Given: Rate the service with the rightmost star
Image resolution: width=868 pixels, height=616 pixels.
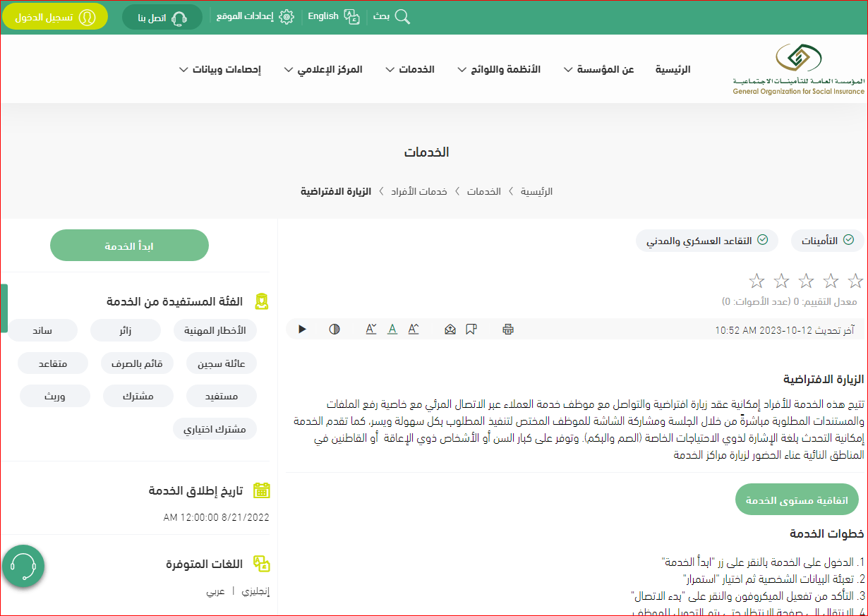Looking at the screenshot, I should [855, 281].
